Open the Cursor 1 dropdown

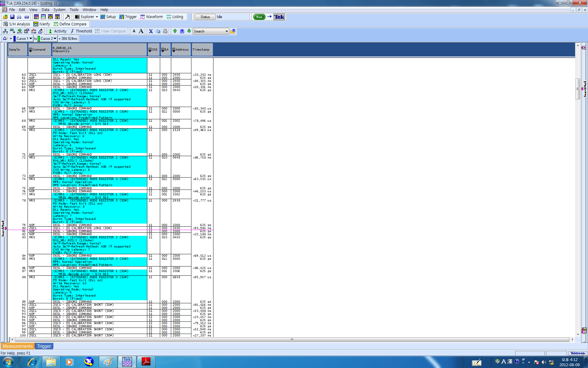[x=31, y=39]
